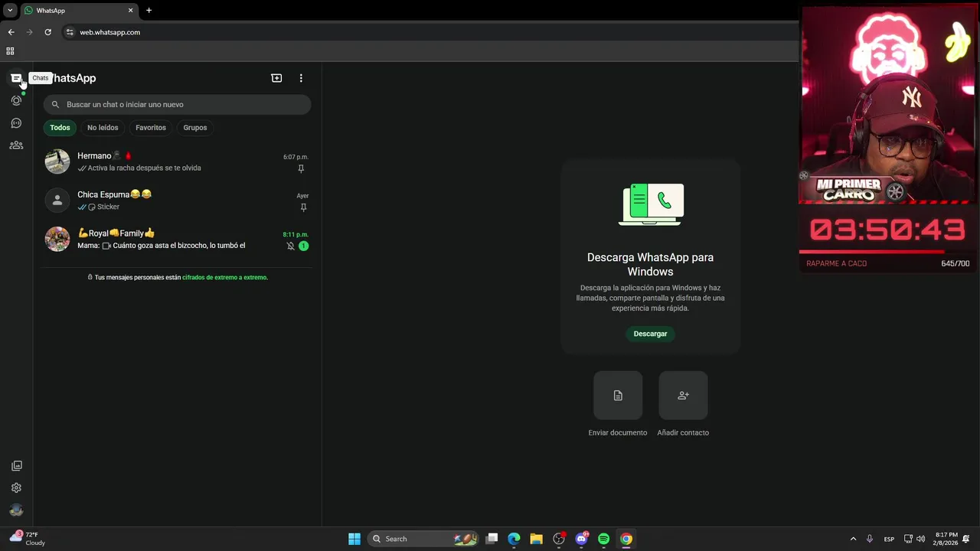This screenshot has width=980, height=551.
Task: Click pin icon on Chica Espuma chat
Action: (303, 207)
